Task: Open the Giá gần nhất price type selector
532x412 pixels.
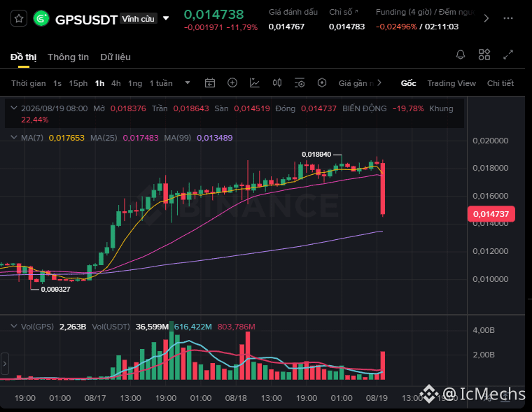Action: coord(356,83)
